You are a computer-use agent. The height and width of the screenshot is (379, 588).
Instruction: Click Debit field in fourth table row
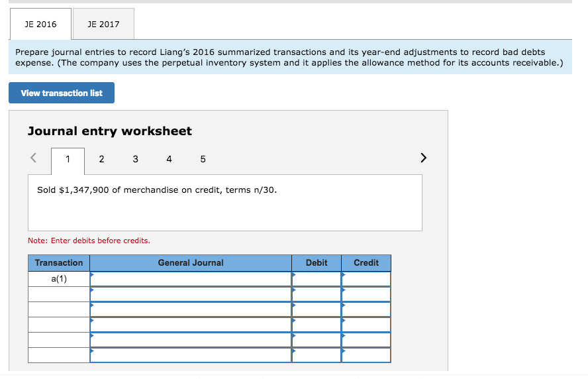[317, 325]
